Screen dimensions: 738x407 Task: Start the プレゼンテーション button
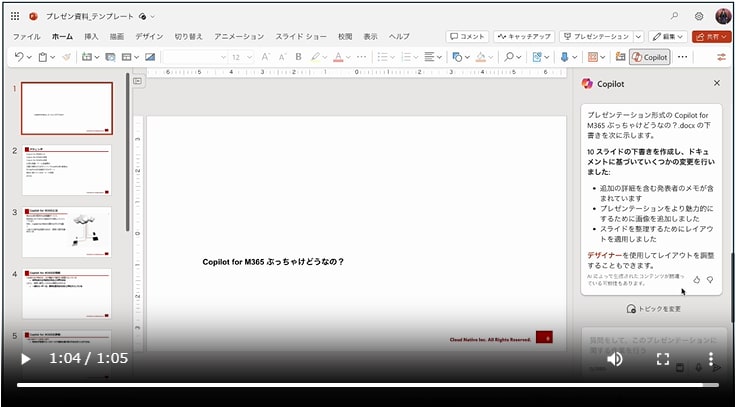point(596,37)
